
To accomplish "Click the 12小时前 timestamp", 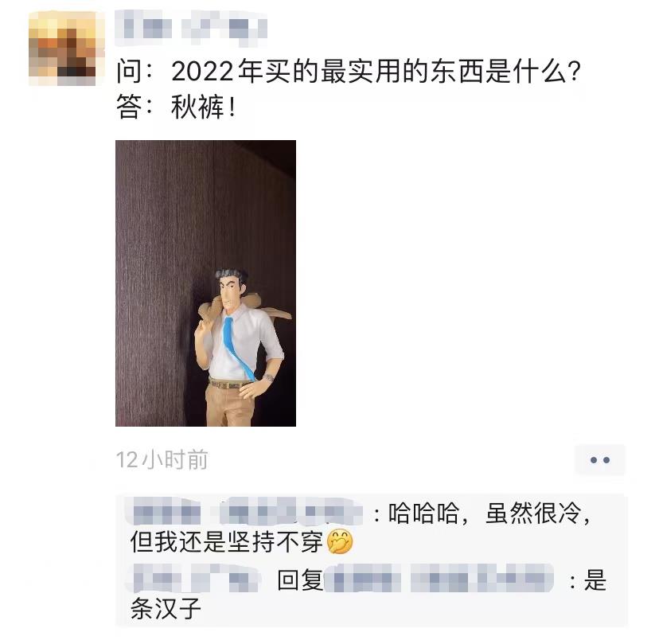I will click(x=162, y=459).
